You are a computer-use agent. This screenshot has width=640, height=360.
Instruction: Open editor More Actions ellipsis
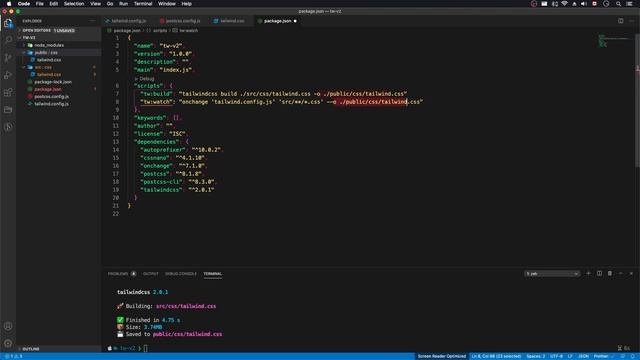click(x=631, y=21)
